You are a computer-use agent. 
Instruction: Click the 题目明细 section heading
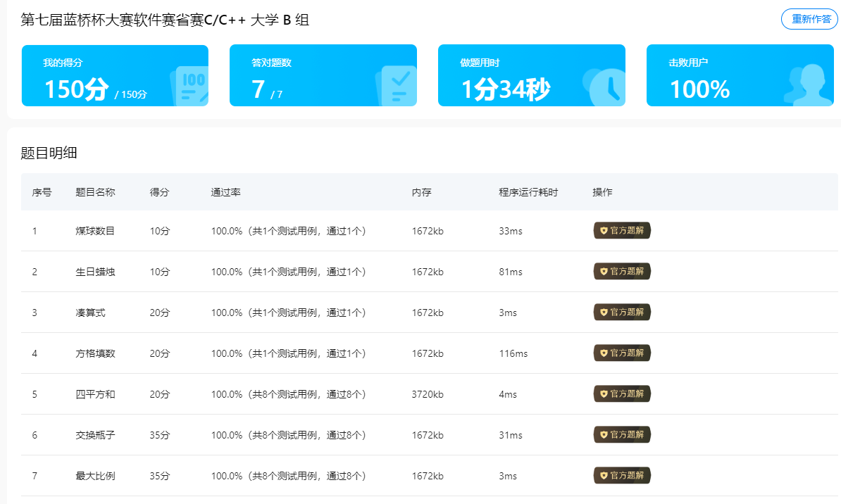[x=49, y=153]
